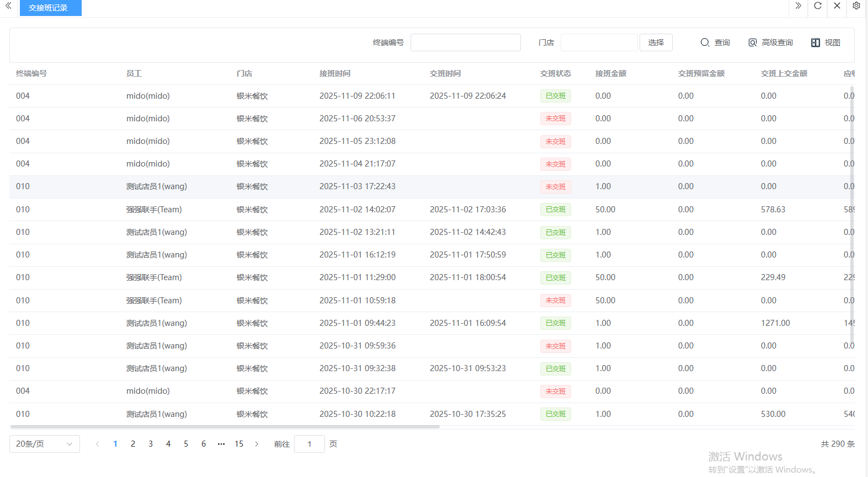Click the double-right arrow tab scroll icon
Viewport: 868px width, 477px height.
(x=798, y=6)
